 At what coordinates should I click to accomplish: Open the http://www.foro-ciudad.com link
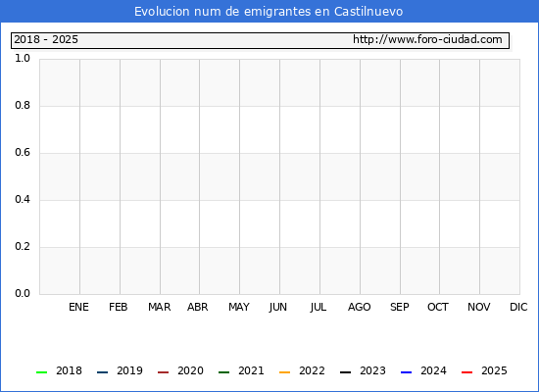[x=427, y=39]
